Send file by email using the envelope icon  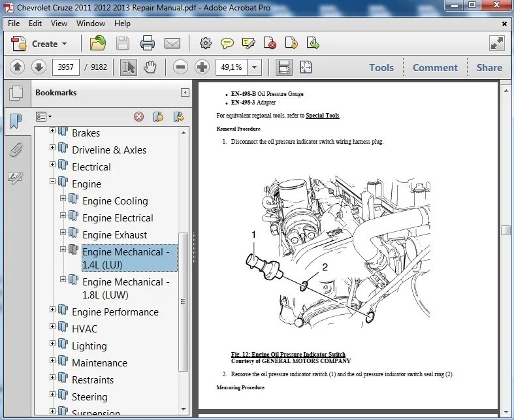(x=172, y=43)
